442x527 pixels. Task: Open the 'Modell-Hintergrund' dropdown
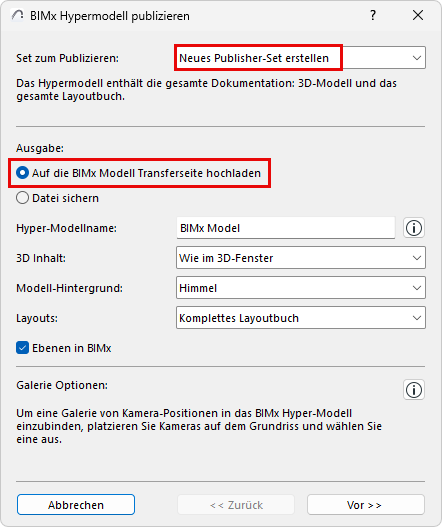[x=301, y=288]
